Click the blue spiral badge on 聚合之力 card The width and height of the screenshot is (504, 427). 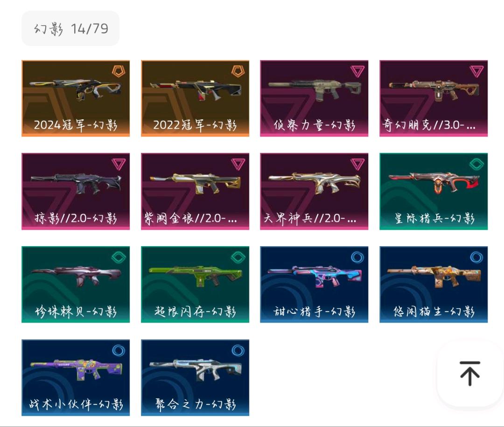[238, 350]
